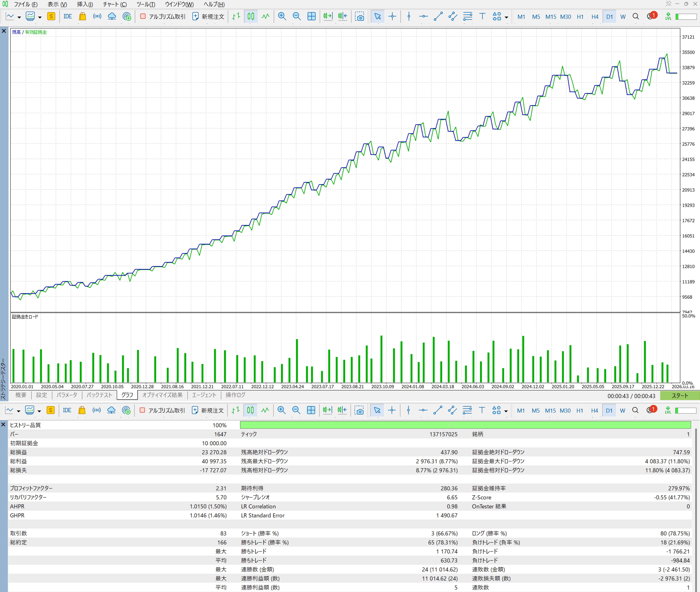This screenshot has height=592, width=700.
Task: Click the green スタート button
Action: pyautogui.click(x=680, y=396)
